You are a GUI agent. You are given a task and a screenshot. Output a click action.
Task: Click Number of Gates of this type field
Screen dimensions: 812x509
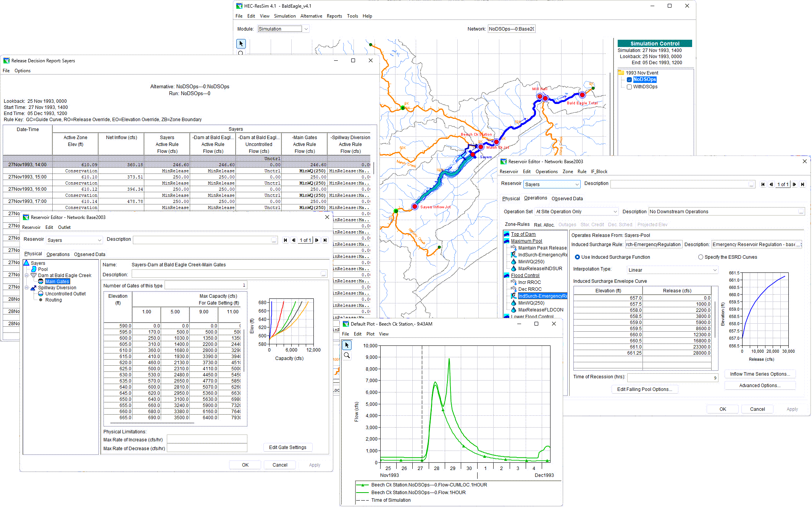(x=206, y=285)
